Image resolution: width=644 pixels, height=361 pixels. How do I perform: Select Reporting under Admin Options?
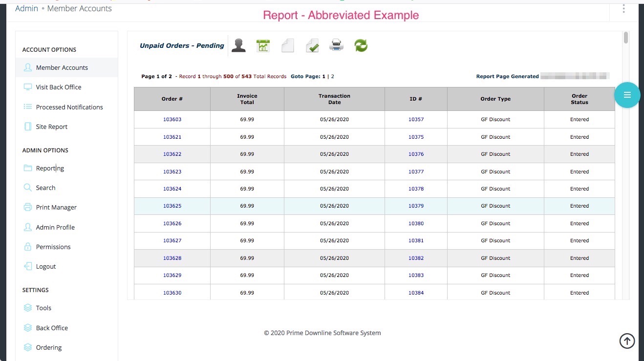(50, 168)
